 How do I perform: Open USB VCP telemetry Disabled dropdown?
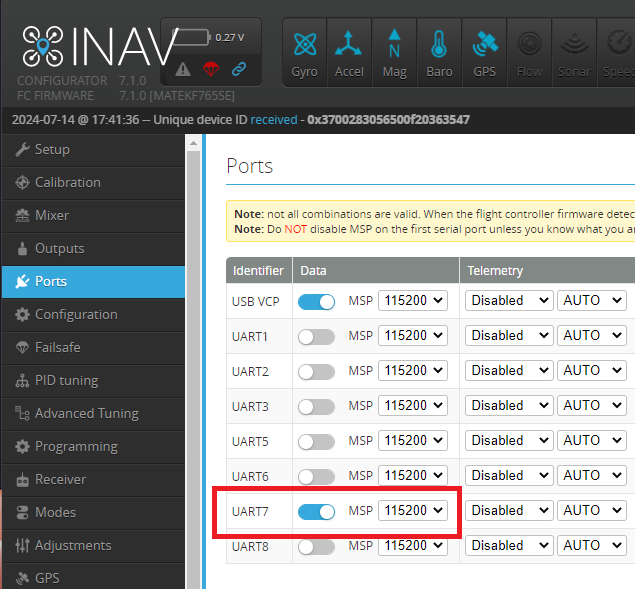pyautogui.click(x=509, y=301)
